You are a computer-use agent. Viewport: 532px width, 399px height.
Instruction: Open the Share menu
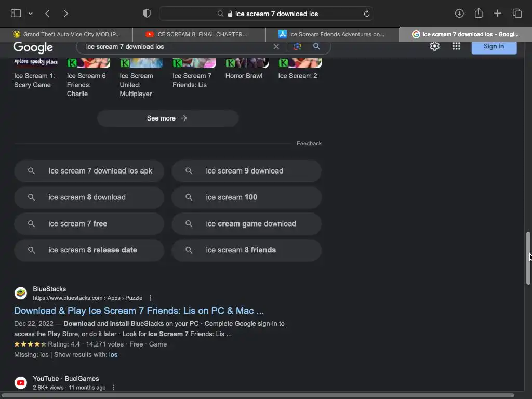(478, 13)
